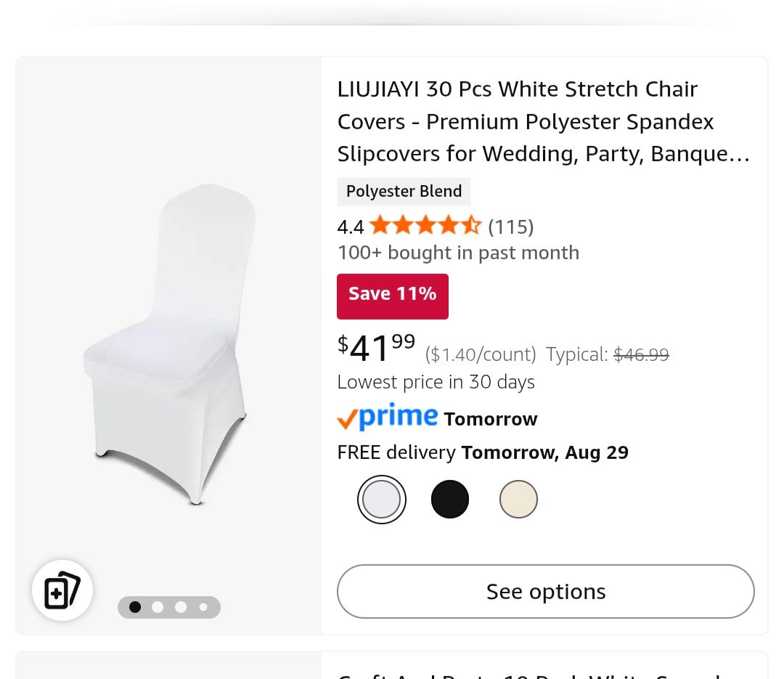Click the first carousel dot indicator
The width and height of the screenshot is (784, 679).
pos(135,607)
